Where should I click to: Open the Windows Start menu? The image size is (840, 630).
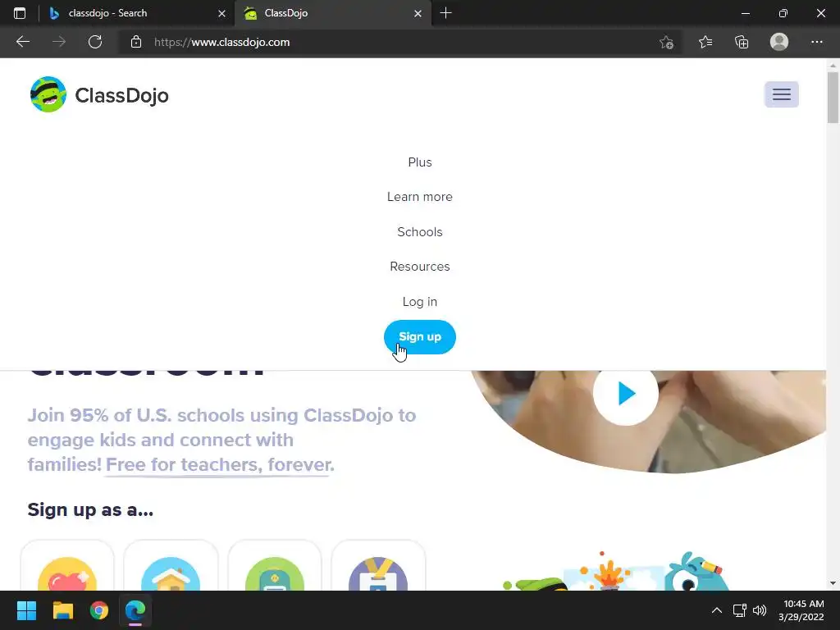coord(26,610)
